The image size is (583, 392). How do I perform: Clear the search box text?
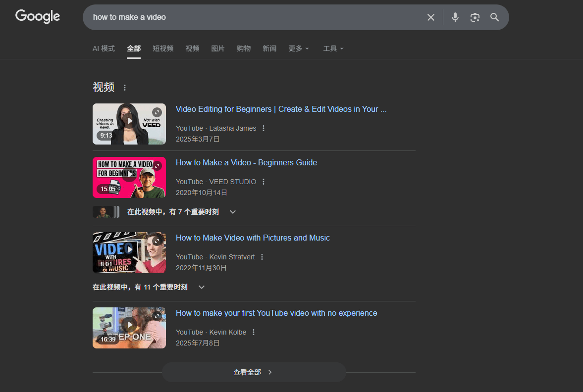431,17
